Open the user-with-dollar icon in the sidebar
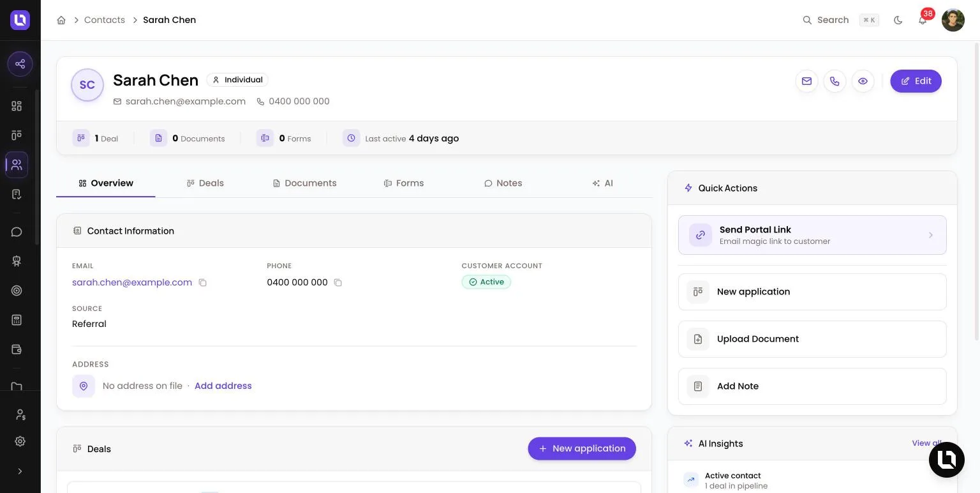The width and height of the screenshot is (980, 493). pos(20,415)
